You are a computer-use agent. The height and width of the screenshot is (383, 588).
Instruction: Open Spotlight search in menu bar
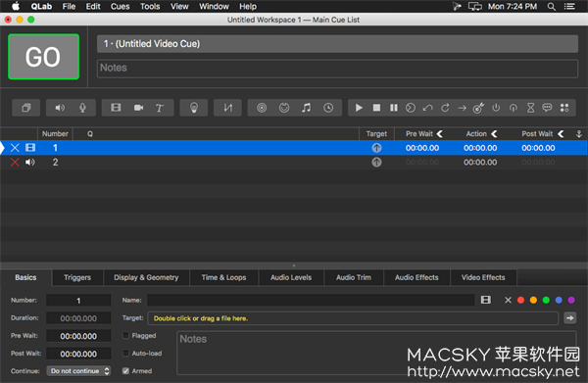551,7
